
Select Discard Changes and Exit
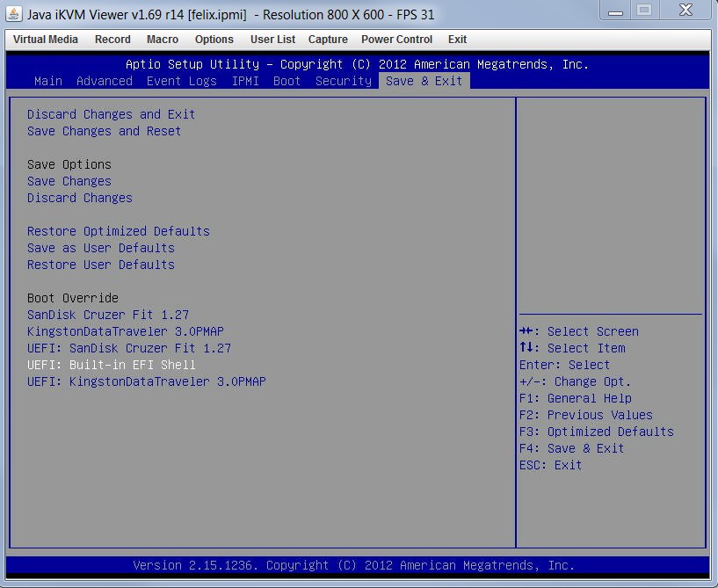click(112, 114)
